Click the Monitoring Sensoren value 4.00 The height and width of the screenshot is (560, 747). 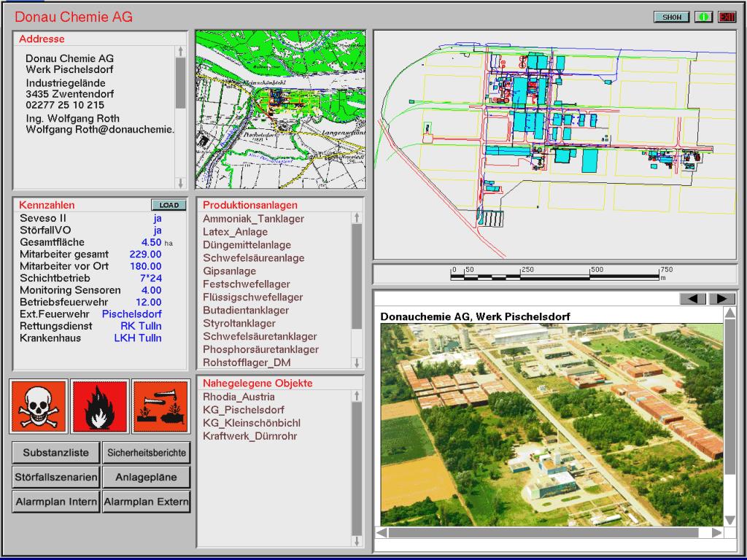(x=152, y=290)
